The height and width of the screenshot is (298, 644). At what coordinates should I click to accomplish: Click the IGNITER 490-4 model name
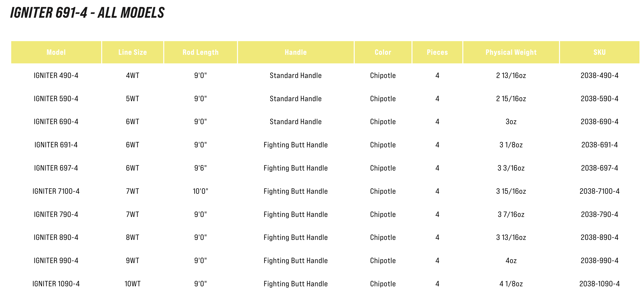(56, 75)
